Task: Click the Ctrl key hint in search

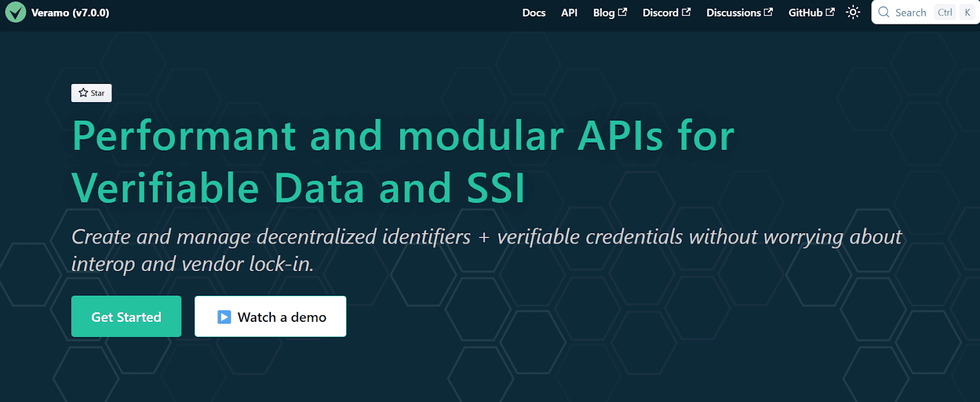Action: (945, 12)
